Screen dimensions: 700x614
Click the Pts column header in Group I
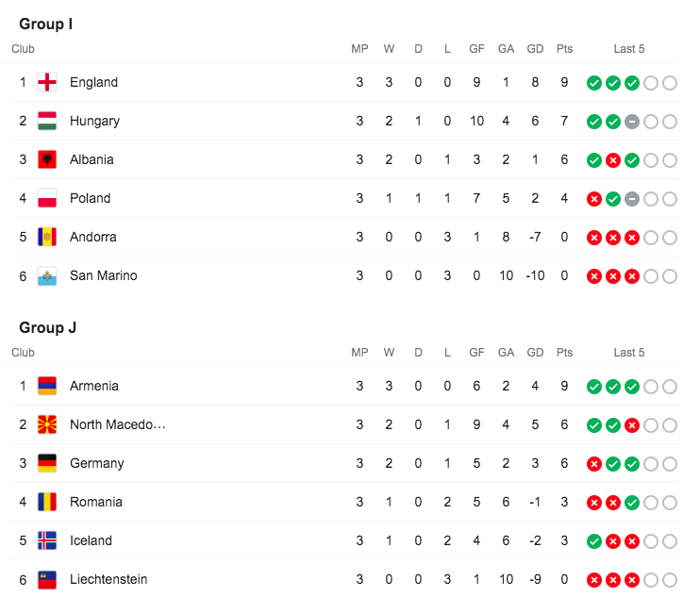[564, 49]
